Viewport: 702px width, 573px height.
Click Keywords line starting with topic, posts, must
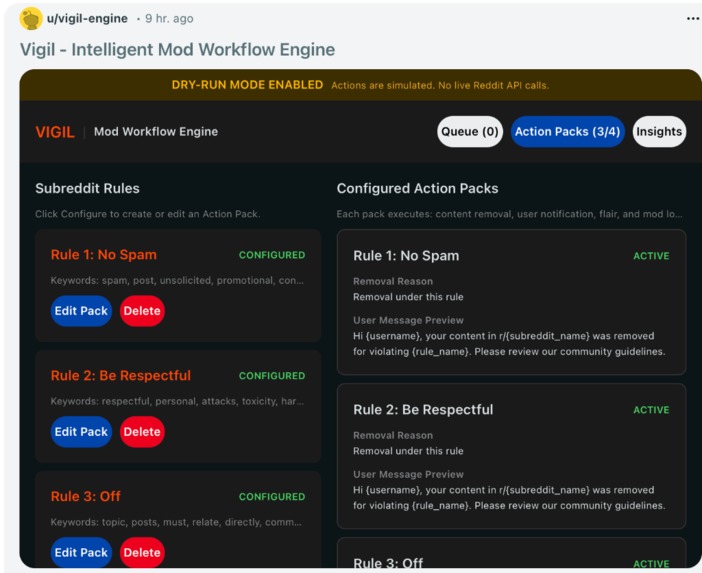(176, 522)
